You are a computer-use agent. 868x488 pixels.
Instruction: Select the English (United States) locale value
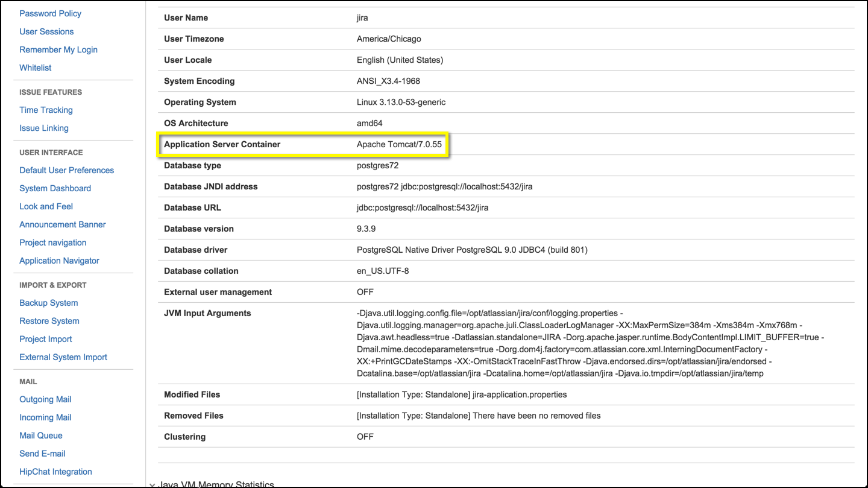coord(400,60)
